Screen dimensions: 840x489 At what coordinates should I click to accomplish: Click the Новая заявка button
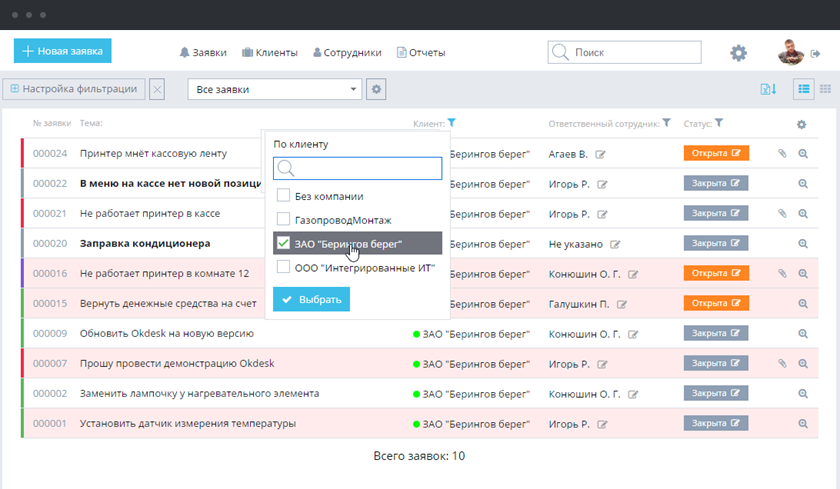(62, 51)
